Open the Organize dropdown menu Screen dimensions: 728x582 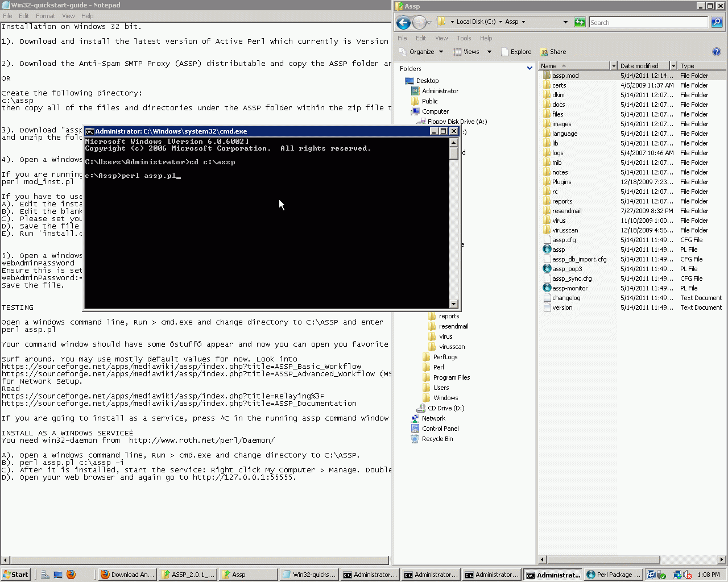[421, 52]
